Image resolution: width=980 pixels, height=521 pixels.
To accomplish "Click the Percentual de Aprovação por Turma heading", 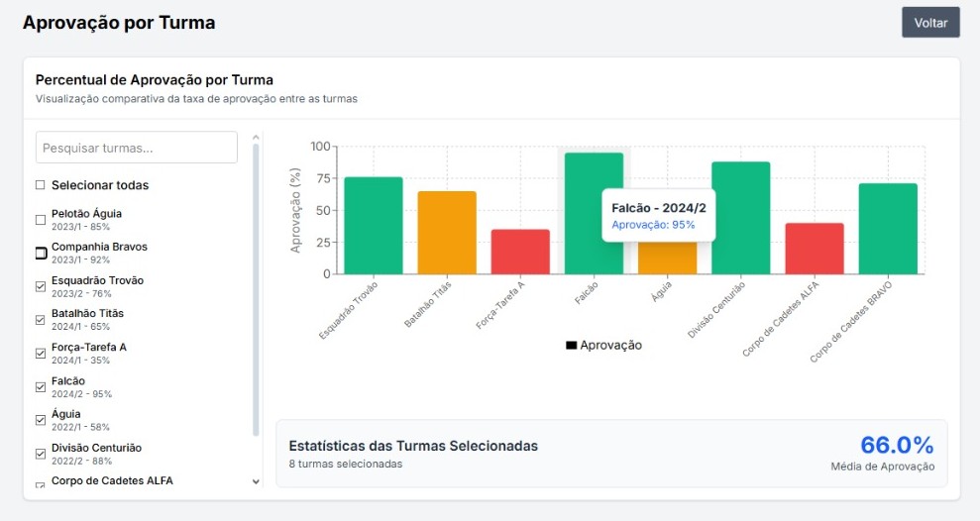I will 155,80.
